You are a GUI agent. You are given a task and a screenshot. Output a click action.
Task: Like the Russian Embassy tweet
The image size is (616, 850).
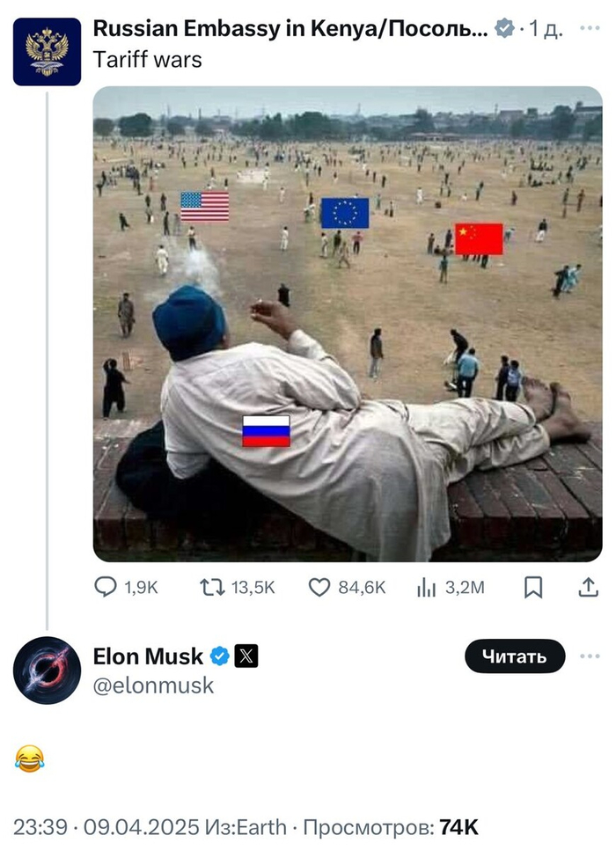319,588
